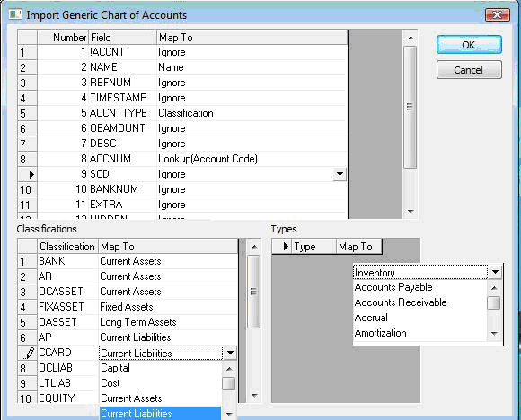
Task: Click the Field column header
Action: click(122, 37)
